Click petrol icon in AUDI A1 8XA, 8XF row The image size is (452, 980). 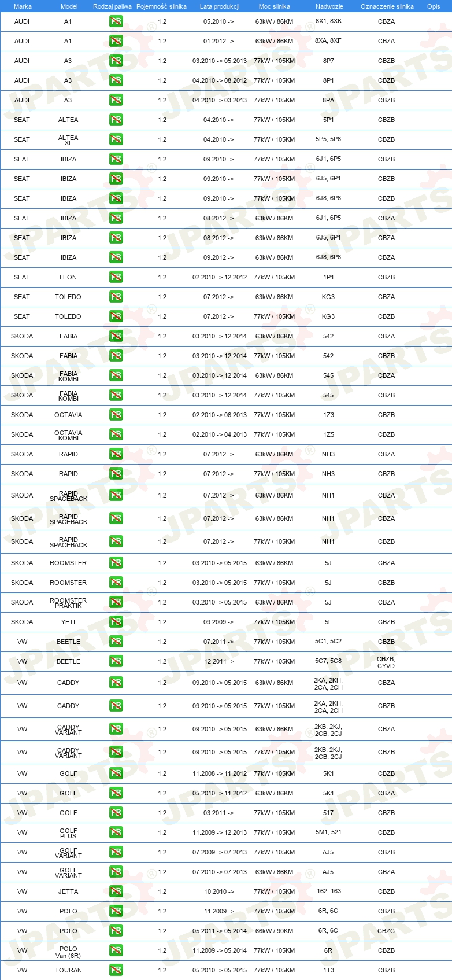pyautogui.click(x=116, y=41)
